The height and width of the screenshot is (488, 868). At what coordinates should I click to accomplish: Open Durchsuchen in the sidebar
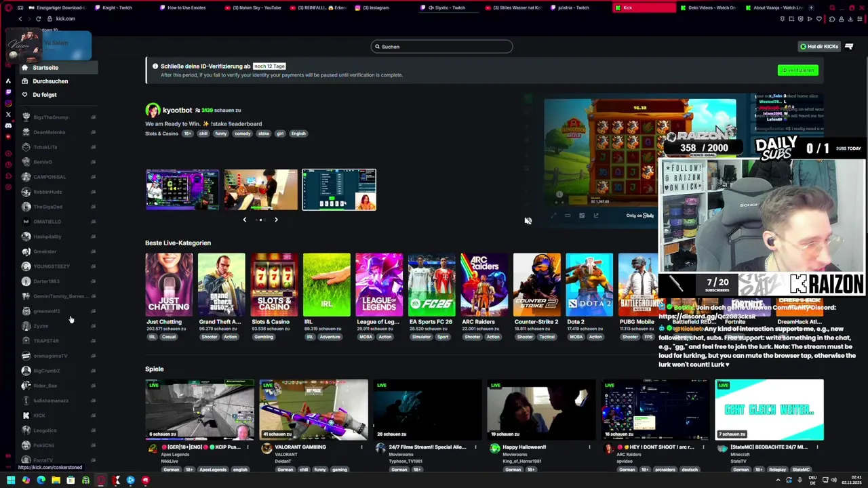50,81
